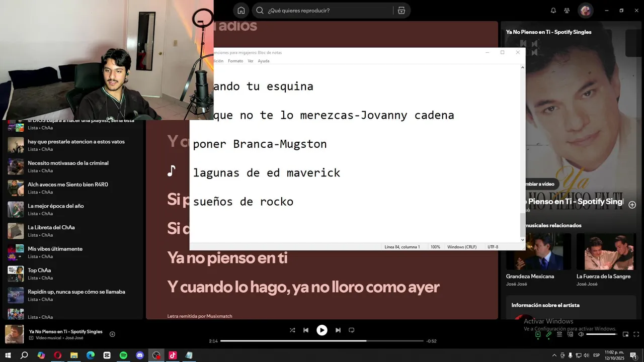Viewport: 644px width, 362px height.
Task: Show hidden system tray icons
Action: [x=554, y=355]
